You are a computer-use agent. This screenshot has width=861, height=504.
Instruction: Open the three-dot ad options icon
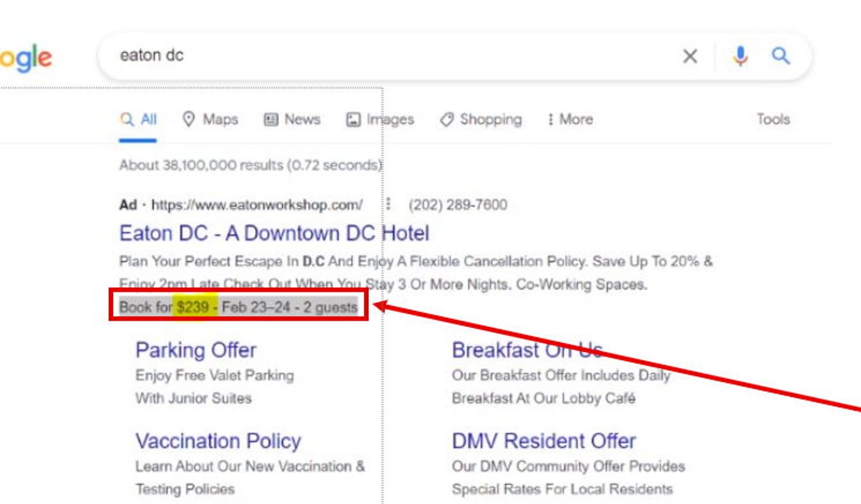(x=389, y=204)
